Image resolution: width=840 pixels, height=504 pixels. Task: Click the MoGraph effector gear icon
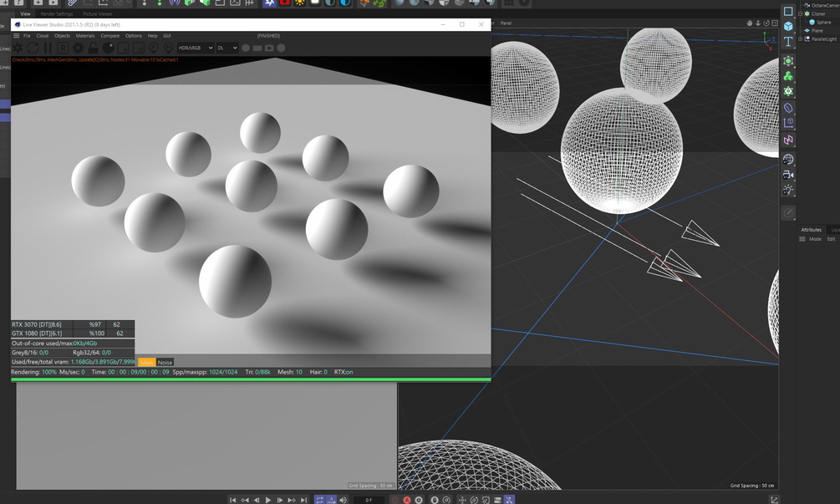coord(788,91)
